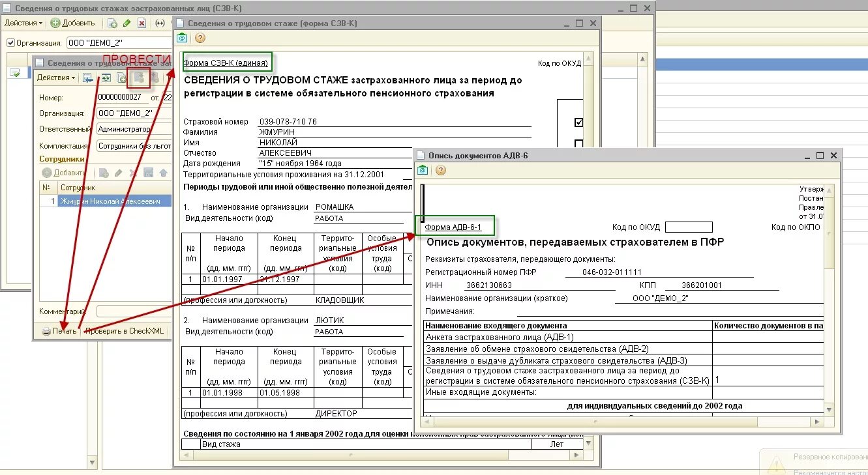Click organization name ЛЮТИК
This screenshot has height=475, width=868.
(329, 321)
